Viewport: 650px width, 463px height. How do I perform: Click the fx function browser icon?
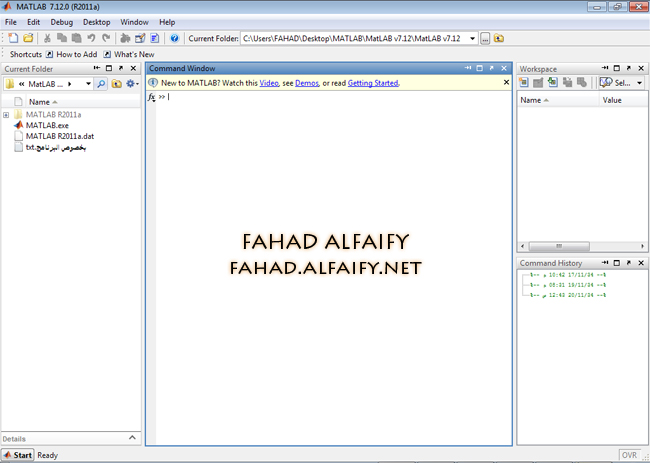click(x=152, y=97)
